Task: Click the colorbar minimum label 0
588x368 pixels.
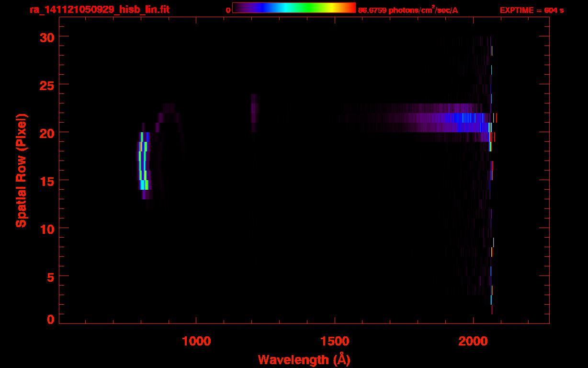Action: [x=228, y=10]
